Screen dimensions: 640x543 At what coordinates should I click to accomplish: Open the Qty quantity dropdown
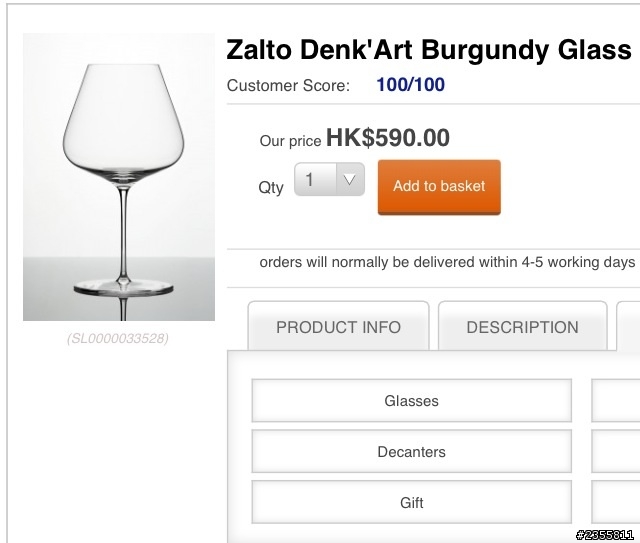[329, 181]
